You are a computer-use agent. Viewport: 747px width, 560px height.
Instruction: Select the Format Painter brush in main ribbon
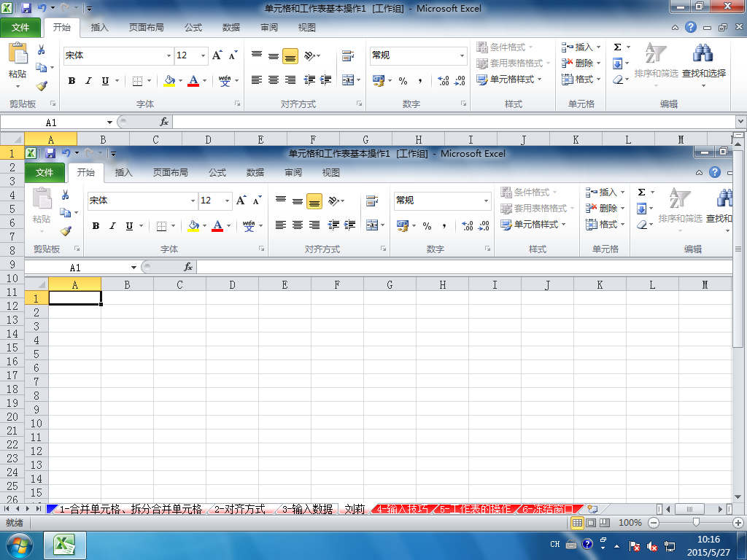(42, 86)
